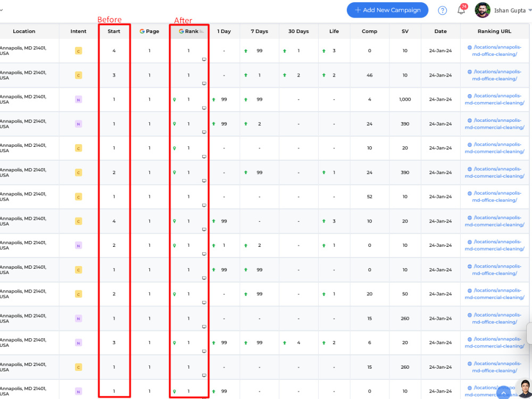Image resolution: width=532 pixels, height=399 pixels.
Task: Click the SV value 50 cell
Action: pos(405,294)
